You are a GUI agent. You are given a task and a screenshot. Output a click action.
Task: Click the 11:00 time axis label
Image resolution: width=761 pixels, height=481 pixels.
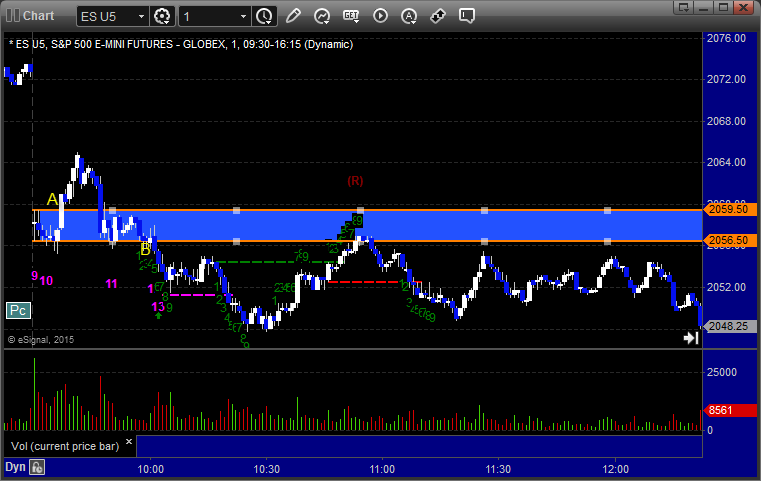pos(382,469)
